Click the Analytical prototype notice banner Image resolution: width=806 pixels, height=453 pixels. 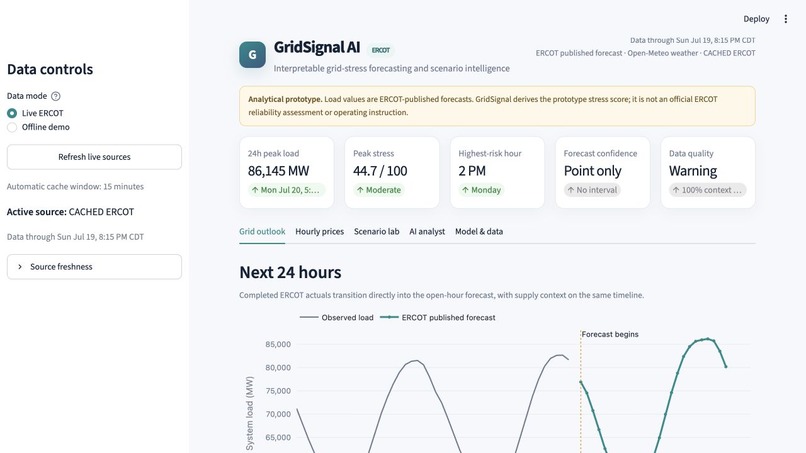click(497, 106)
